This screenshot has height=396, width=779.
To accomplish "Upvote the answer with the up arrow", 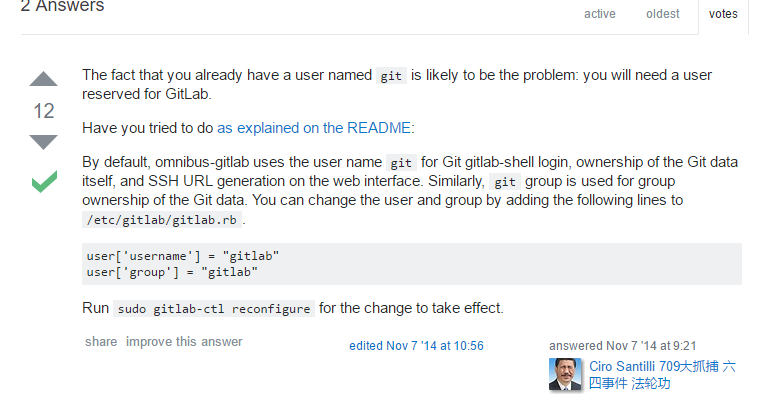I will (44, 79).
